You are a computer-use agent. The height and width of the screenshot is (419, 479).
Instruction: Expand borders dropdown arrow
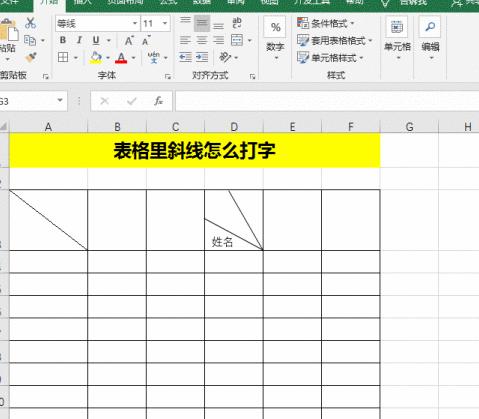pyautogui.click(x=76, y=58)
